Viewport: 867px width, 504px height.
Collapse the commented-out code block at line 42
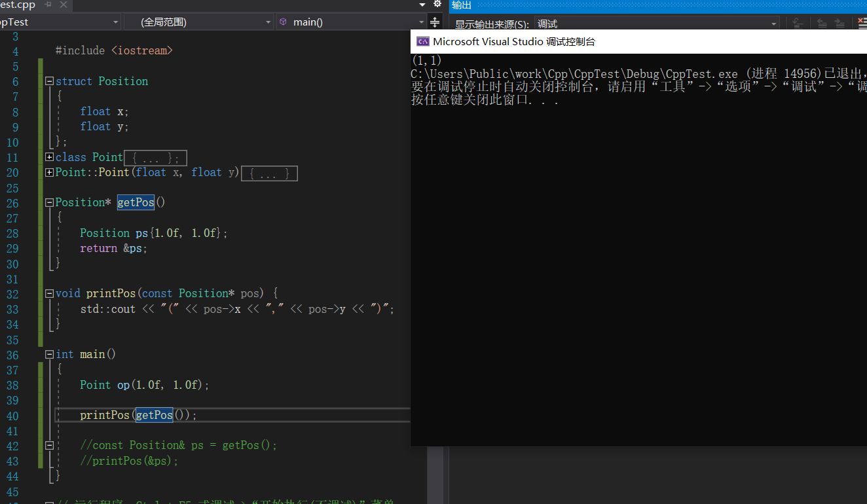(49, 445)
